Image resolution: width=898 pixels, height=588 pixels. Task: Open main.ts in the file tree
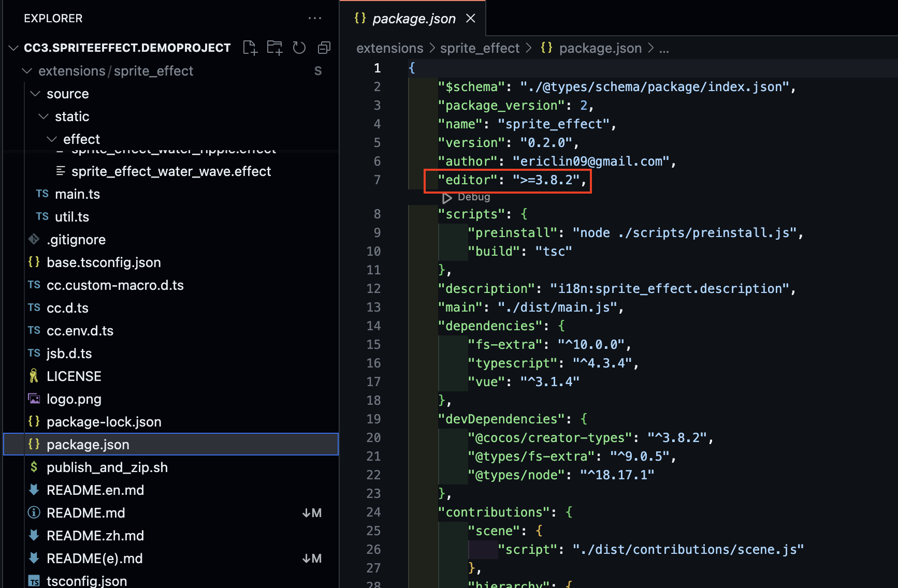pyautogui.click(x=171, y=194)
